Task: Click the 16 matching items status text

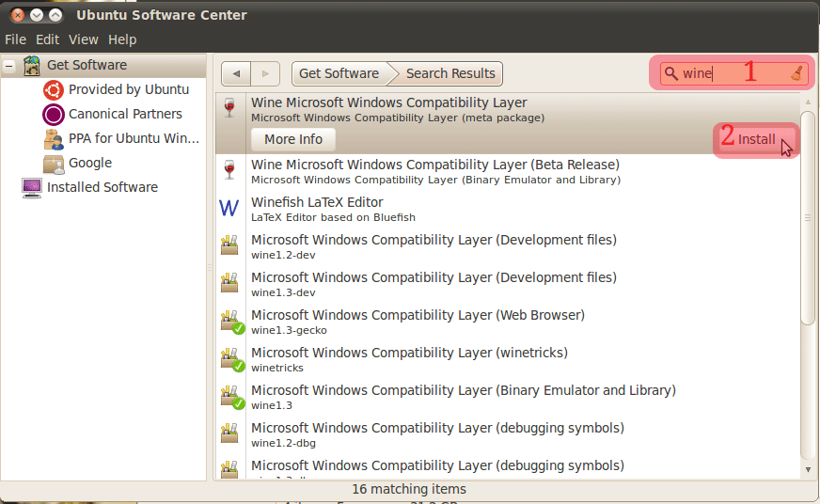Action: click(409, 489)
